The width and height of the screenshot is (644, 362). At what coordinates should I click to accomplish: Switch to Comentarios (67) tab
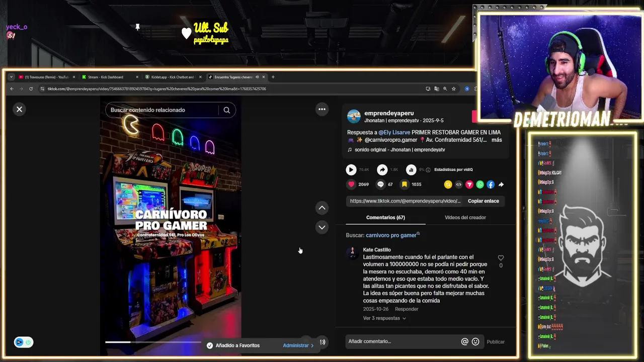pyautogui.click(x=385, y=218)
